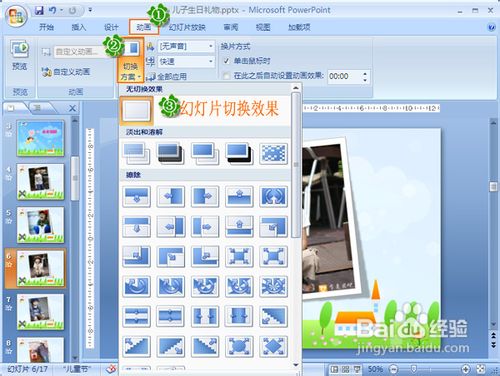This screenshot has width=500, height=376.
Task: Select slide 7 thumbnail
Action: (40, 312)
